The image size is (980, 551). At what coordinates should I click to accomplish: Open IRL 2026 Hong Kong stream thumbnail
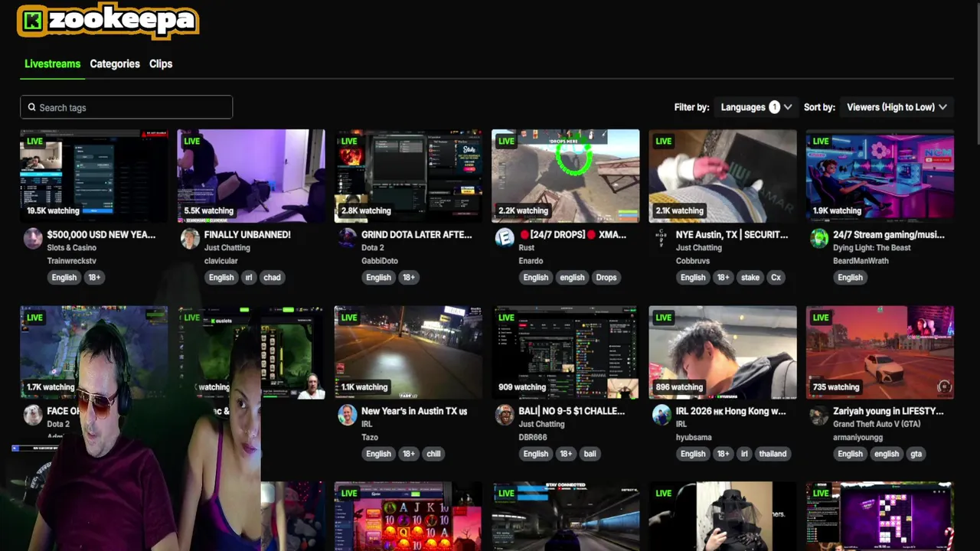pos(723,352)
